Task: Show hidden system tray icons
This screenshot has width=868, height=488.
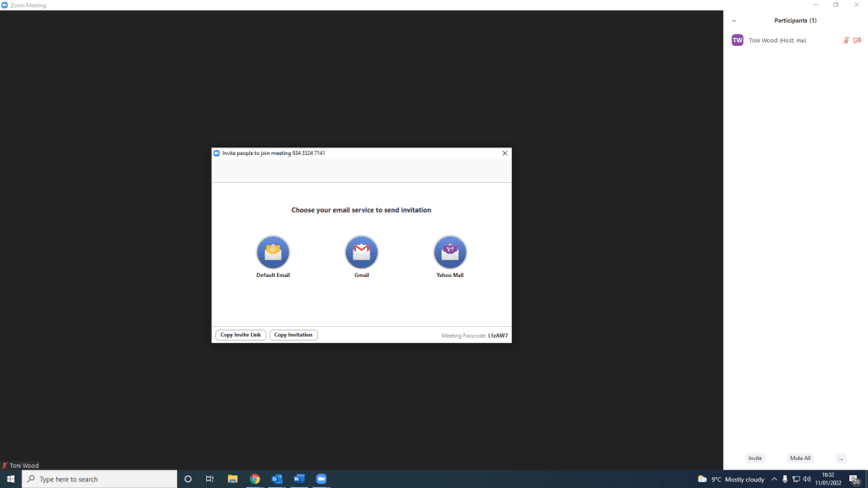Action: (x=774, y=479)
